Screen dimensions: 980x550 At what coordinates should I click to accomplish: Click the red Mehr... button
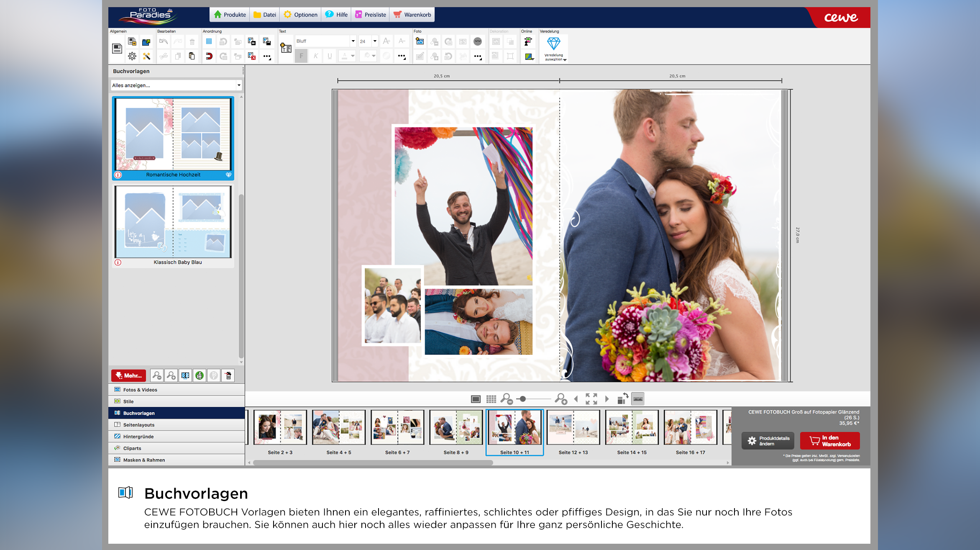[128, 375]
